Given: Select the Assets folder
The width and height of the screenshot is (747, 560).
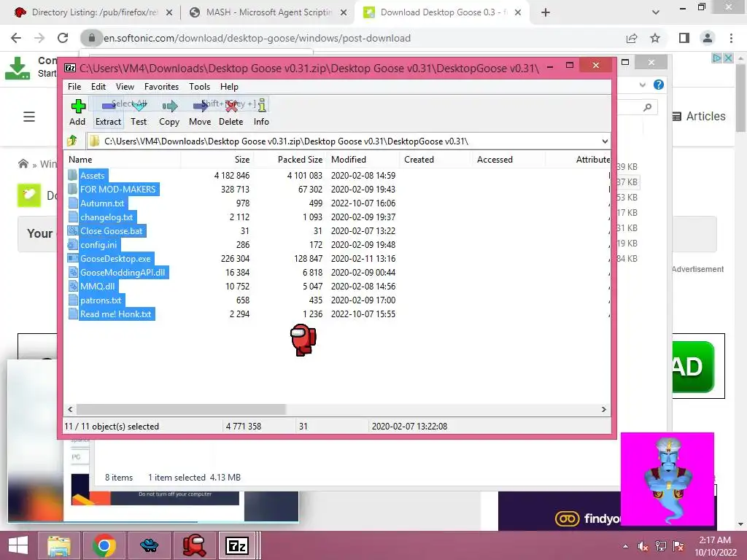Looking at the screenshot, I should (93, 175).
